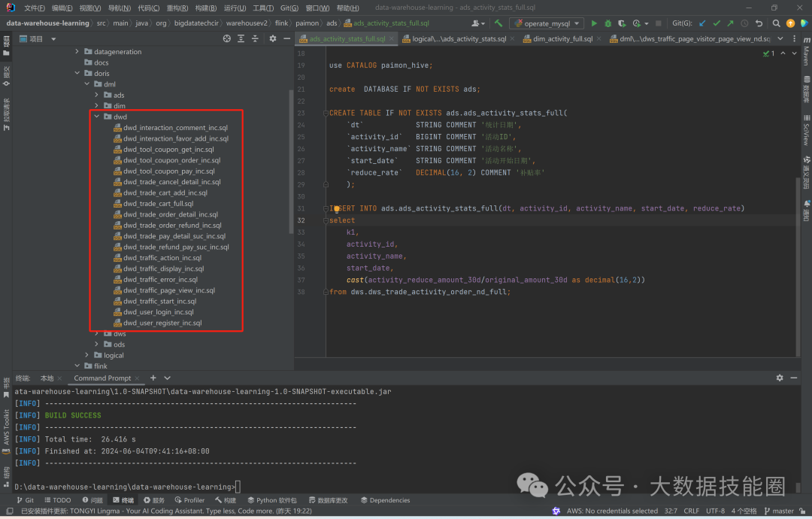
Task: Open the terminal panel settings gear
Action: [780, 378]
